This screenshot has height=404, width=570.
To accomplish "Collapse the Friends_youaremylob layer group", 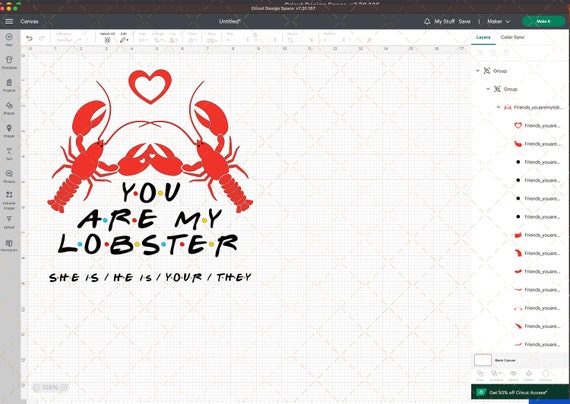I will coord(498,107).
